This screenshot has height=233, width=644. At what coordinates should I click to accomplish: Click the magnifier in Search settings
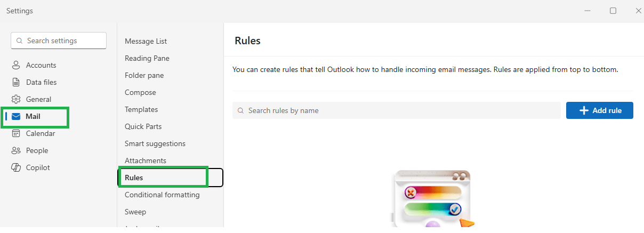[20, 41]
